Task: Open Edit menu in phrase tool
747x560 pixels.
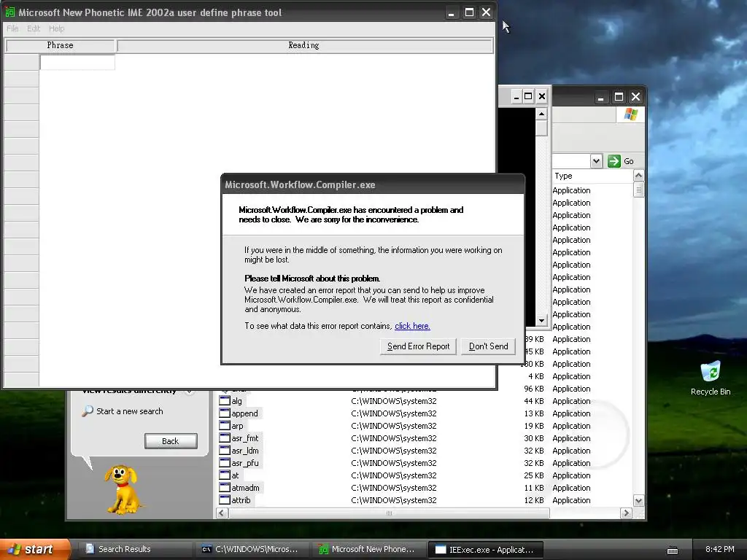Action: point(34,28)
